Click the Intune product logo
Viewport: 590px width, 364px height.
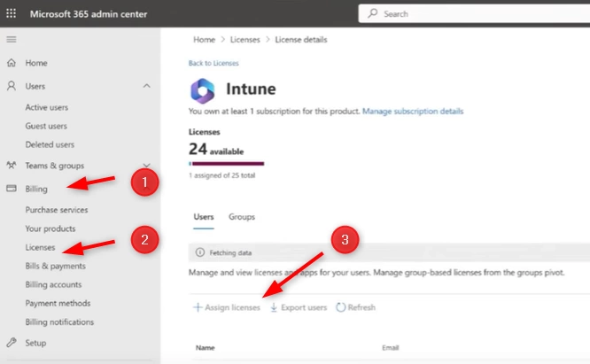click(x=203, y=90)
